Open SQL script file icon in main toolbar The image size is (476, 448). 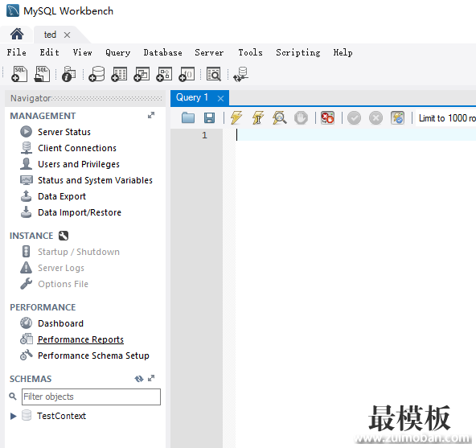point(42,74)
